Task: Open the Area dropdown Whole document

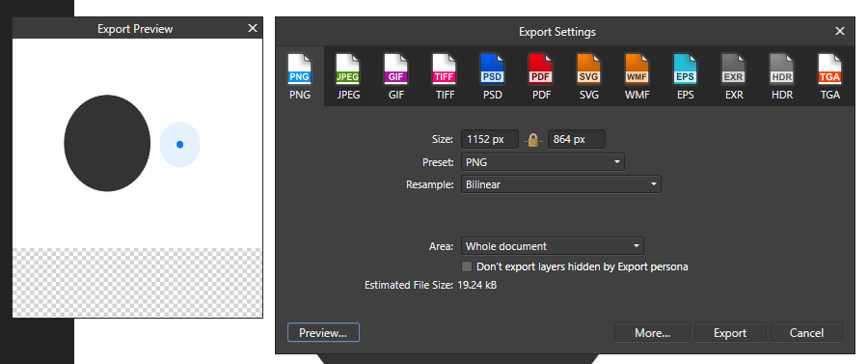Action: pyautogui.click(x=552, y=246)
